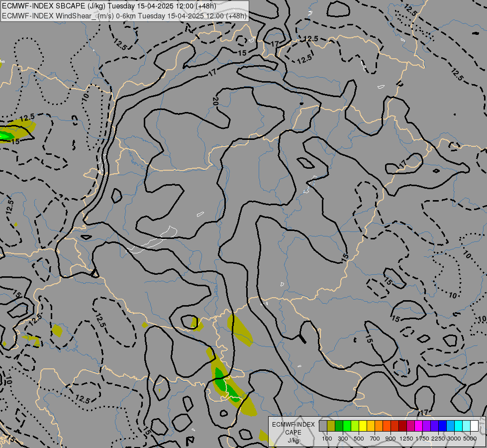Pick the violet swatch before the 2250 tick
Screen dimensions: 487x448
[x=434, y=426]
